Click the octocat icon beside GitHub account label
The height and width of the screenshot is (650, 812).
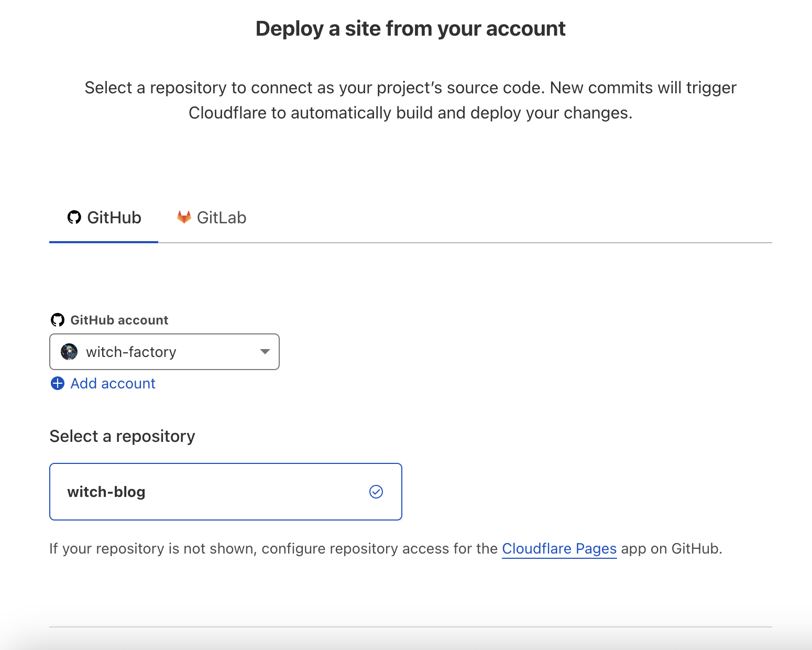[58, 320]
